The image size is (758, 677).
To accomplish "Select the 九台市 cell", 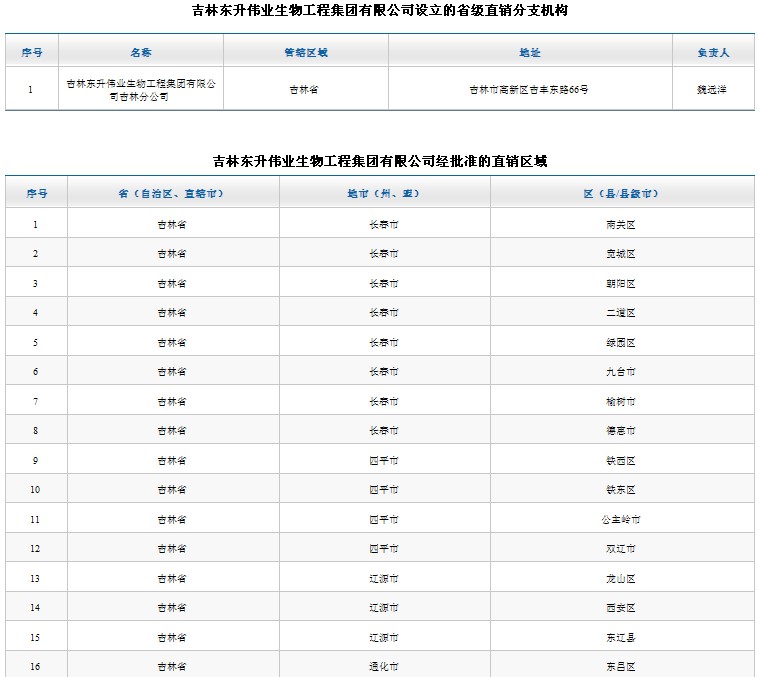I will coord(621,372).
